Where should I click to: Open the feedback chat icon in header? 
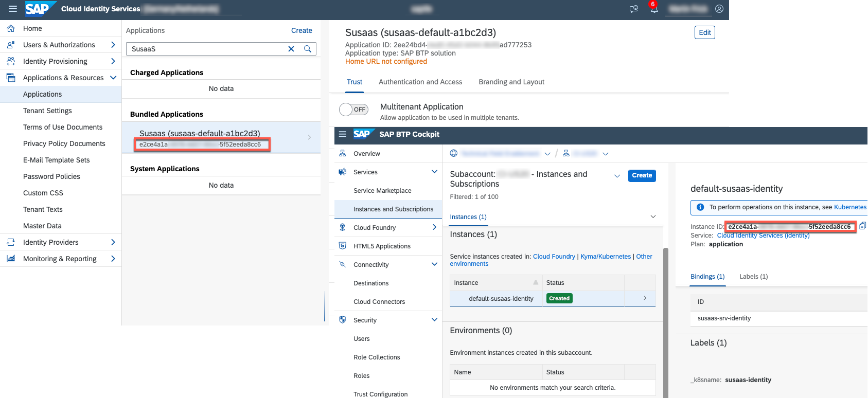click(x=634, y=9)
